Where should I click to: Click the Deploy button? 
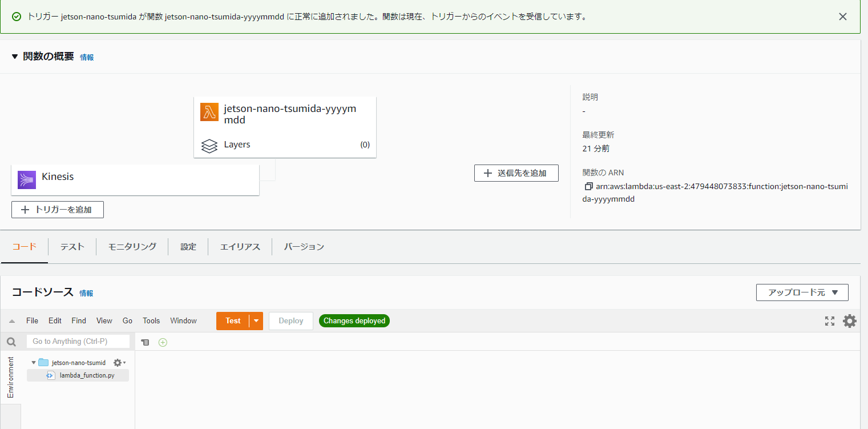[x=291, y=321]
